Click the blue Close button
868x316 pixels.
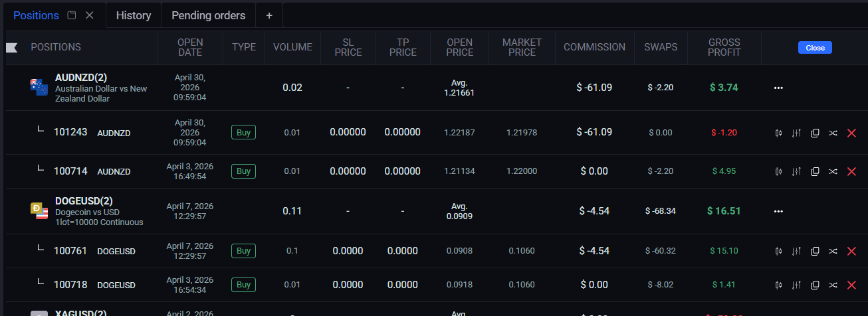pyautogui.click(x=815, y=48)
